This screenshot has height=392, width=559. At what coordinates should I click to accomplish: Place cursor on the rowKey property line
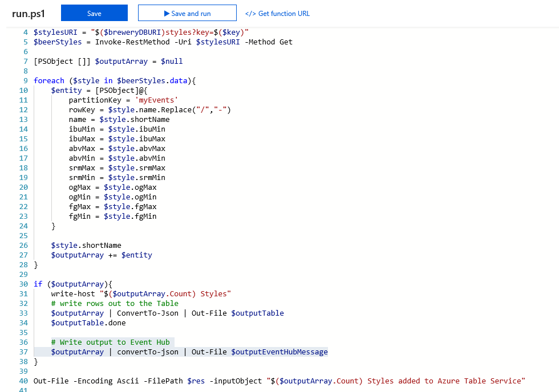click(83, 110)
